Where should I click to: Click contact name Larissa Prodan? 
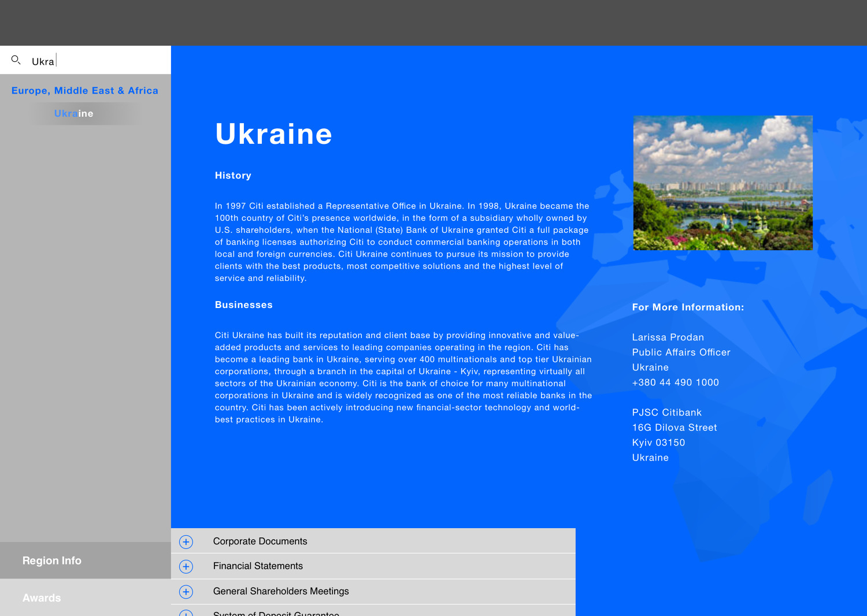668,337
